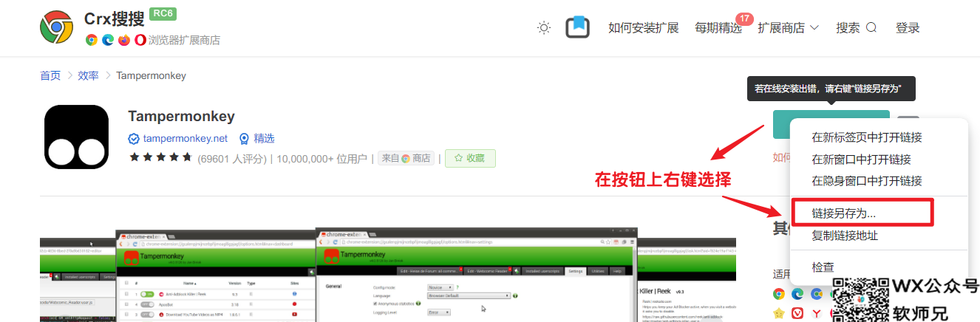Click the Crx搜搜 site title
980x322 pixels.
[x=115, y=19]
